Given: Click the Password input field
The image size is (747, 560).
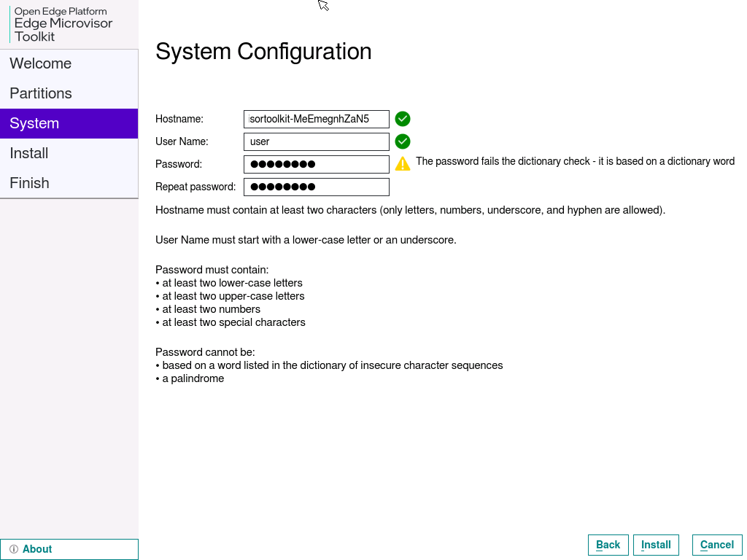Looking at the screenshot, I should coord(316,164).
